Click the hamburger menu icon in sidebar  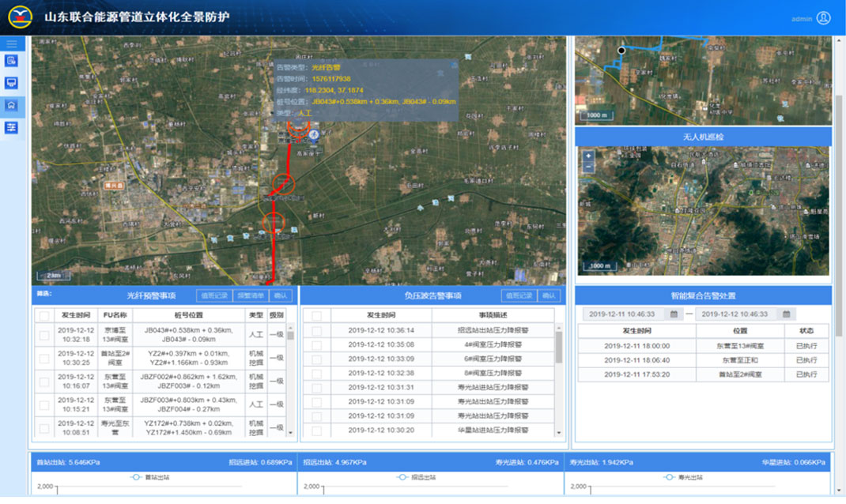(12, 44)
